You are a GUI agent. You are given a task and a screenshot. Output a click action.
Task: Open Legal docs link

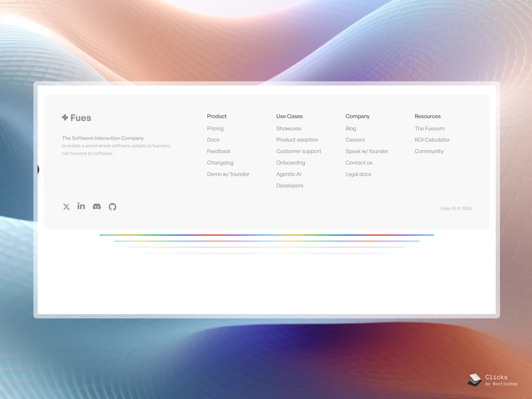click(x=358, y=174)
